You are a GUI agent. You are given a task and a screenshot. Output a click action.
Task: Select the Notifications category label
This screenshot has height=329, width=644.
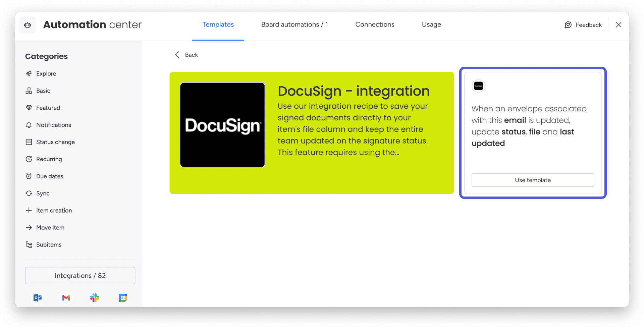tap(54, 125)
